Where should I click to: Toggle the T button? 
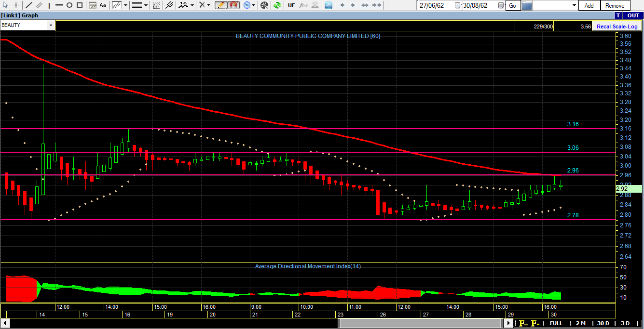coord(618,15)
